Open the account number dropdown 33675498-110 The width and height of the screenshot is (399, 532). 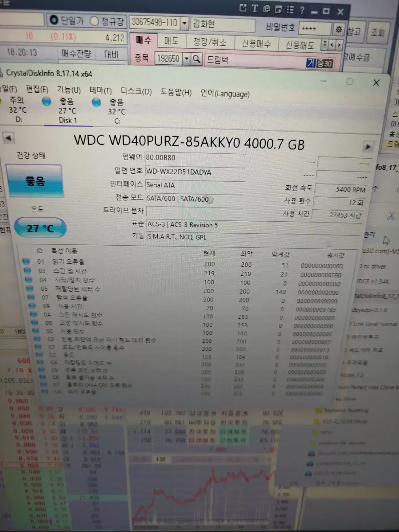(184, 23)
